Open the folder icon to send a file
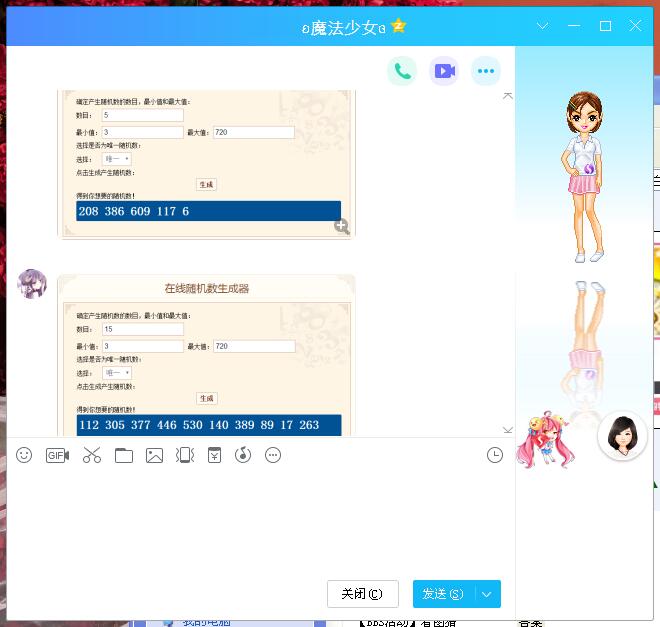 tap(124, 455)
